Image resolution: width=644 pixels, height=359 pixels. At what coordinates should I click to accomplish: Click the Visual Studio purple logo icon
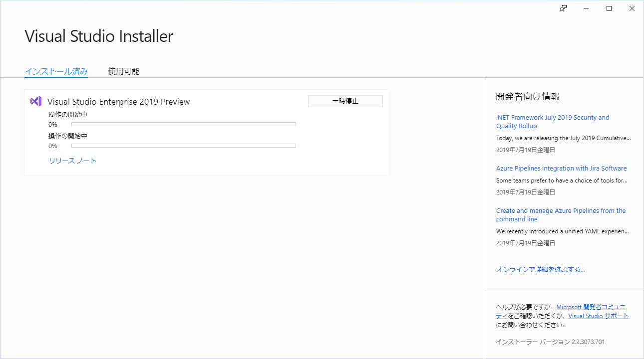pos(36,101)
